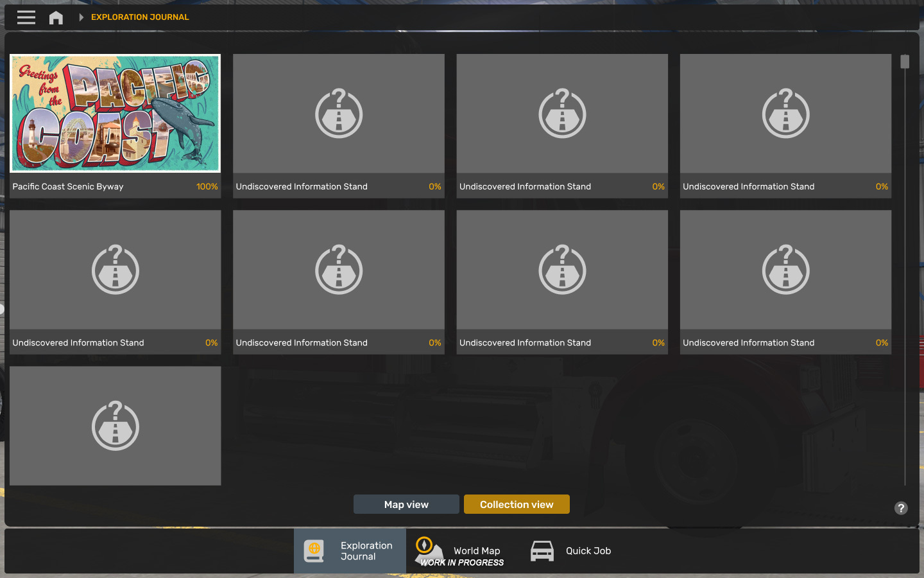Screen dimensions: 924x578
Task: Click the home house icon
Action: click(x=56, y=17)
